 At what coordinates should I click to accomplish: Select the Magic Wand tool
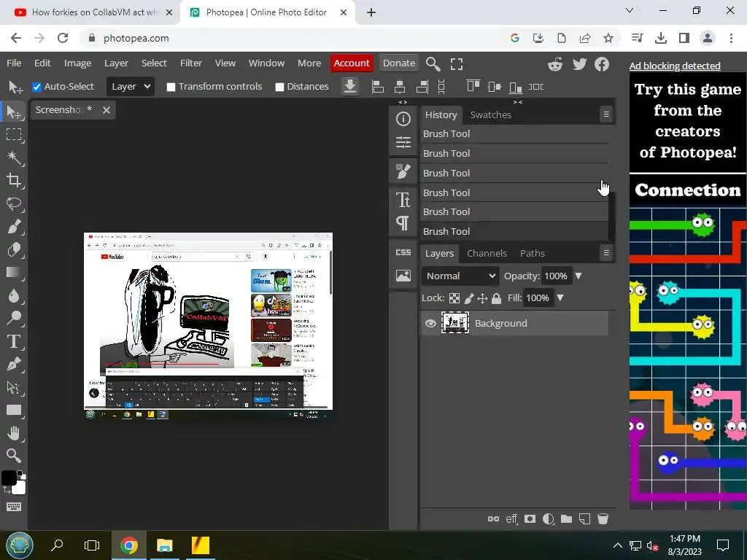click(x=14, y=157)
